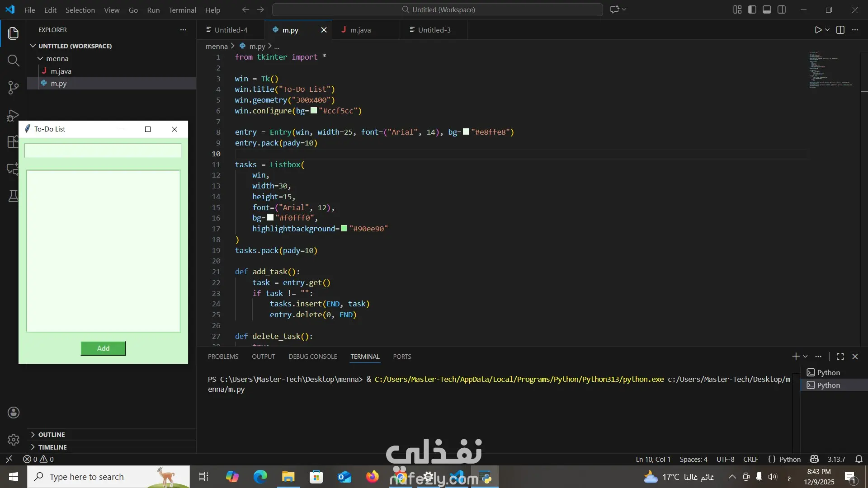This screenshot has width=868, height=488.
Task: Open the new terminal launch profile dropdown
Action: [805, 357]
